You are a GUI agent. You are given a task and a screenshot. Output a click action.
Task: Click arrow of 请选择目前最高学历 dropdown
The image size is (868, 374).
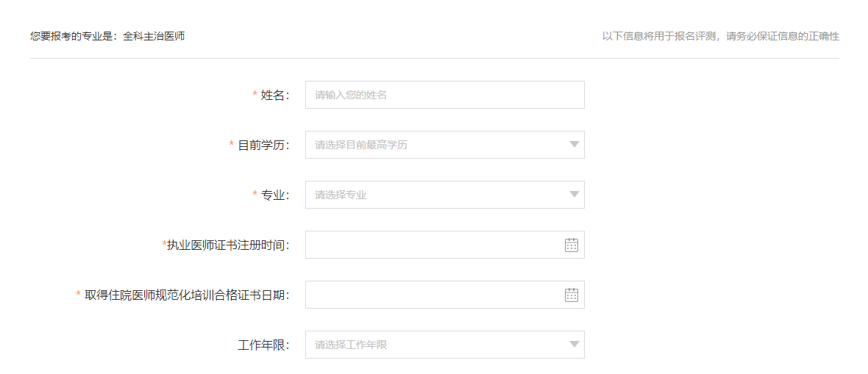click(574, 145)
